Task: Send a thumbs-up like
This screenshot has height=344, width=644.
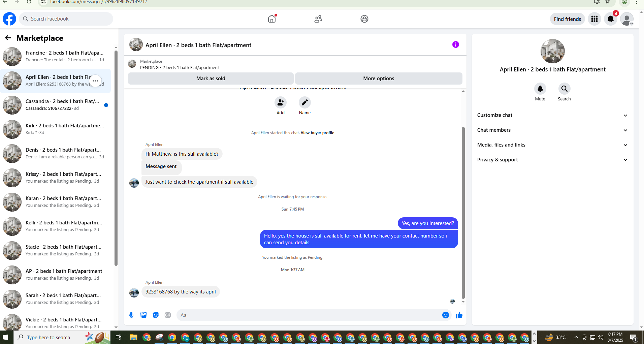Action: tap(459, 315)
